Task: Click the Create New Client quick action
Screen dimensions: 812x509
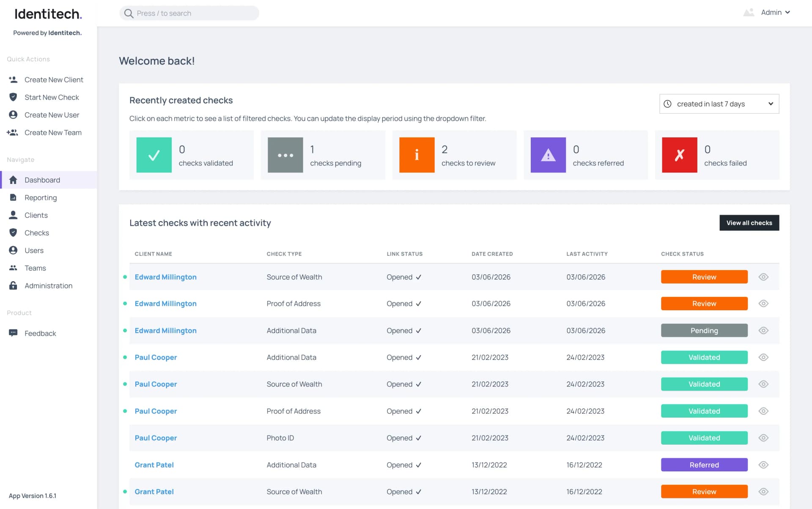Action: 49,79
